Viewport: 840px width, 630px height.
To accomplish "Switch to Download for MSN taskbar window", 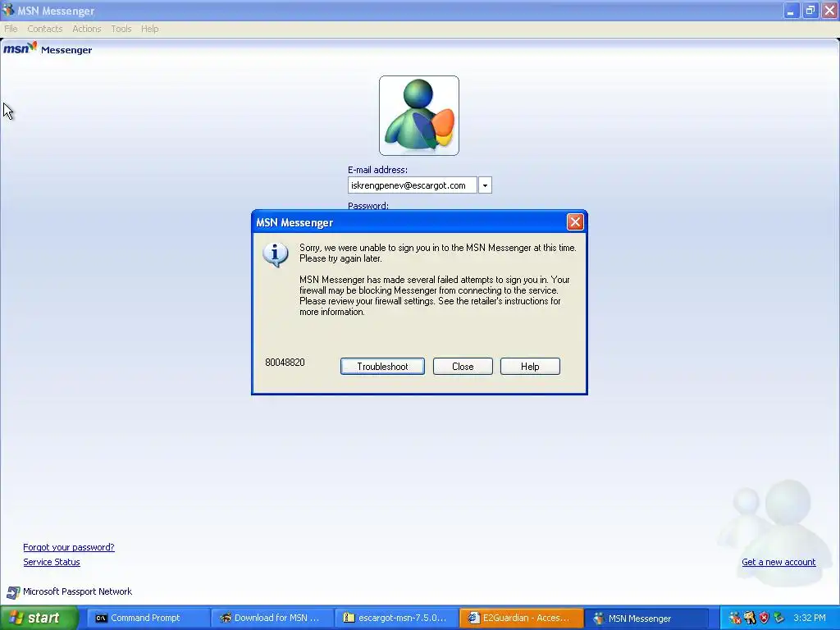I will [272, 618].
